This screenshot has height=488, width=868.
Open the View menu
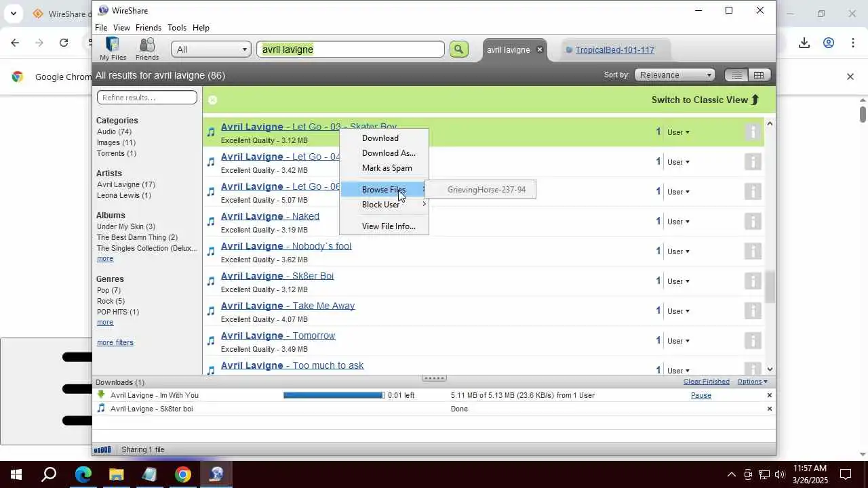pos(121,28)
